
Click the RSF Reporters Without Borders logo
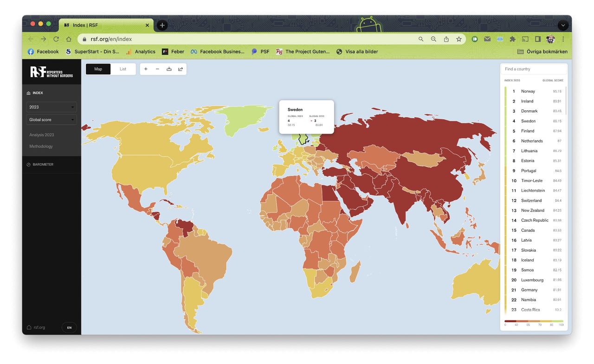click(52, 72)
